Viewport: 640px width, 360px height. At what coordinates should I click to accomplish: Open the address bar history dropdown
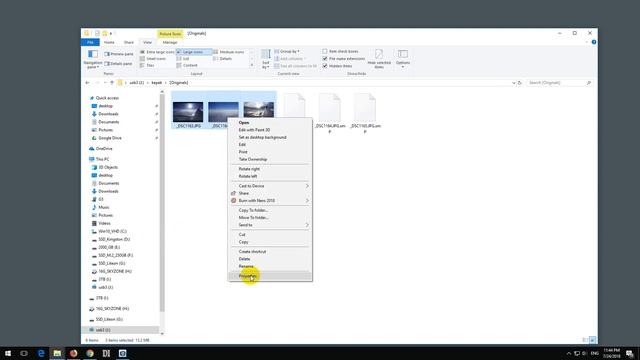pyautogui.click(x=513, y=83)
